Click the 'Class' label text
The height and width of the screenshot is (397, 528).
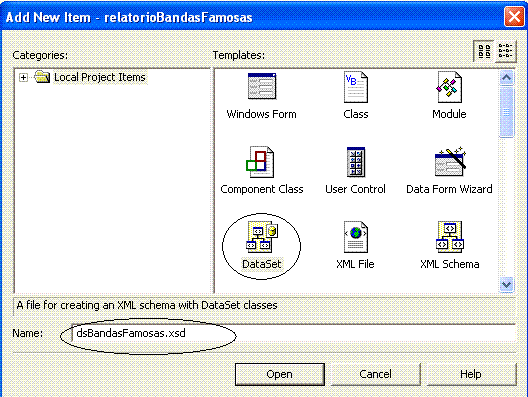point(356,114)
